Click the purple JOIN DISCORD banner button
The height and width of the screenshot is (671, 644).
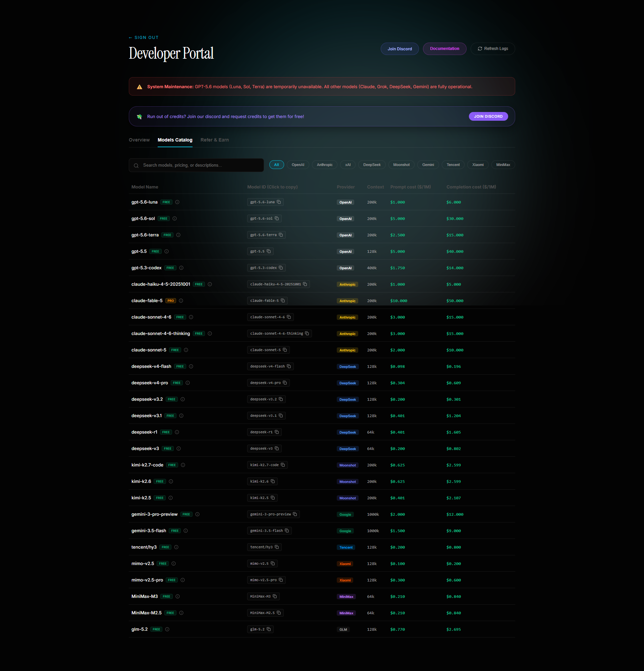(x=488, y=116)
